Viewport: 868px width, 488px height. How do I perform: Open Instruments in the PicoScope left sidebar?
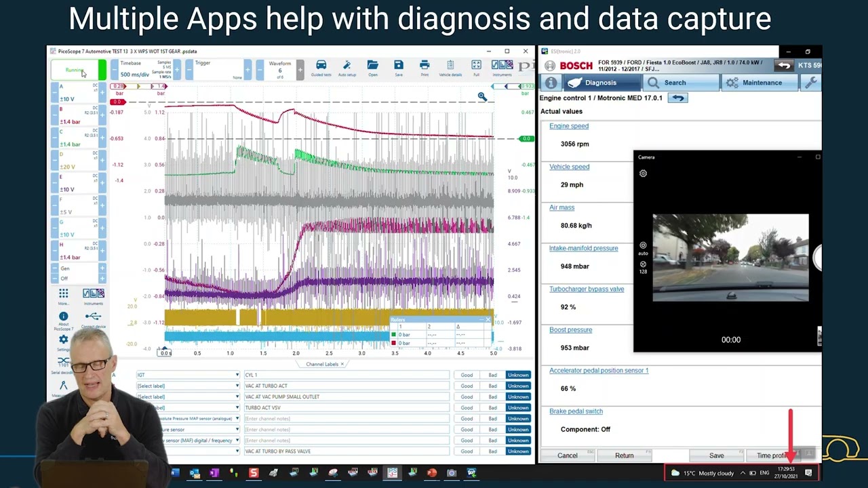[x=93, y=296]
